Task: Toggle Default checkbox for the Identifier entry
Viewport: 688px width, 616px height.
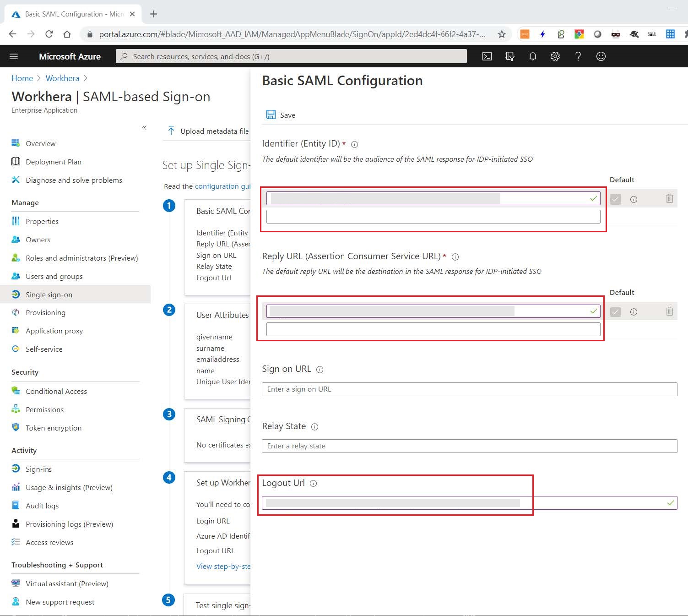Action: click(x=616, y=199)
